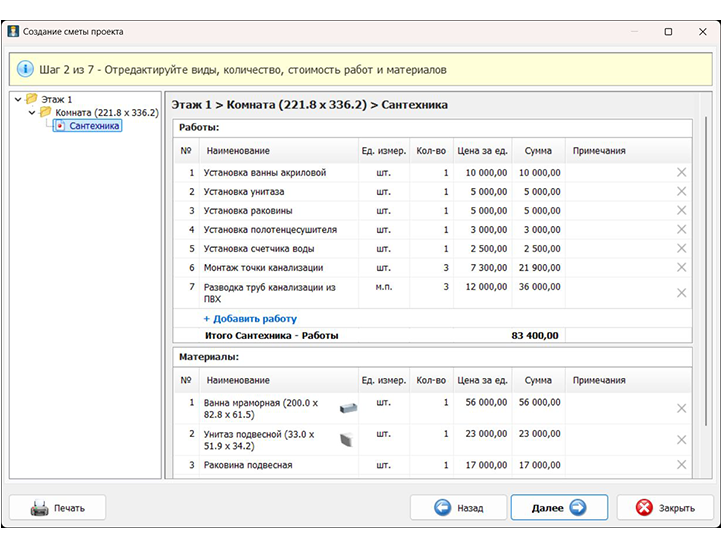Click the Комната folder icon in the tree
The width and height of the screenshot is (723, 548).
pos(46,112)
